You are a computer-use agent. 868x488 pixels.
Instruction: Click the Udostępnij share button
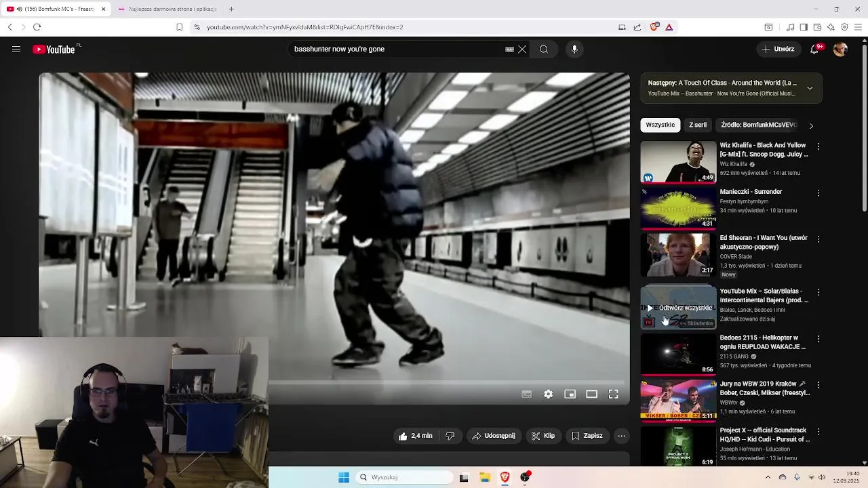tap(494, 436)
